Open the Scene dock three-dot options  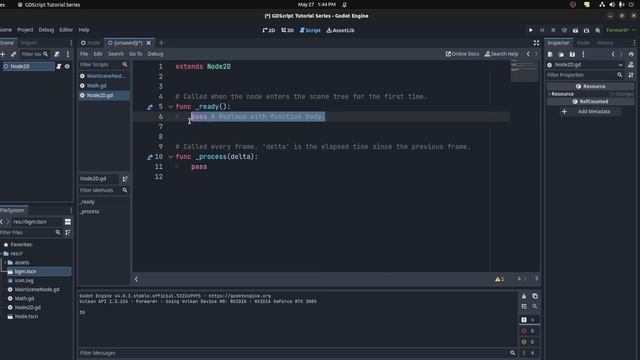68,54
